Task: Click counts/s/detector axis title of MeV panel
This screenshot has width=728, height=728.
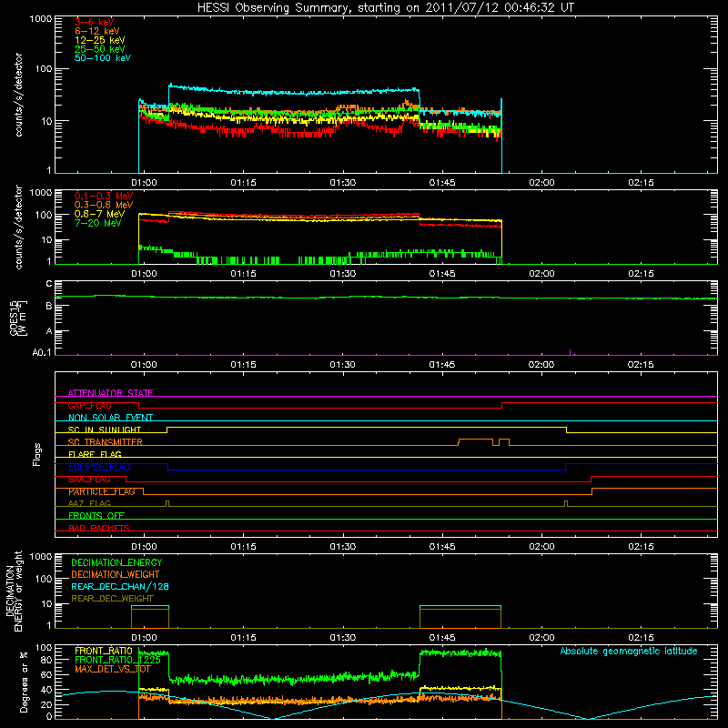Action: pyautogui.click(x=18, y=227)
